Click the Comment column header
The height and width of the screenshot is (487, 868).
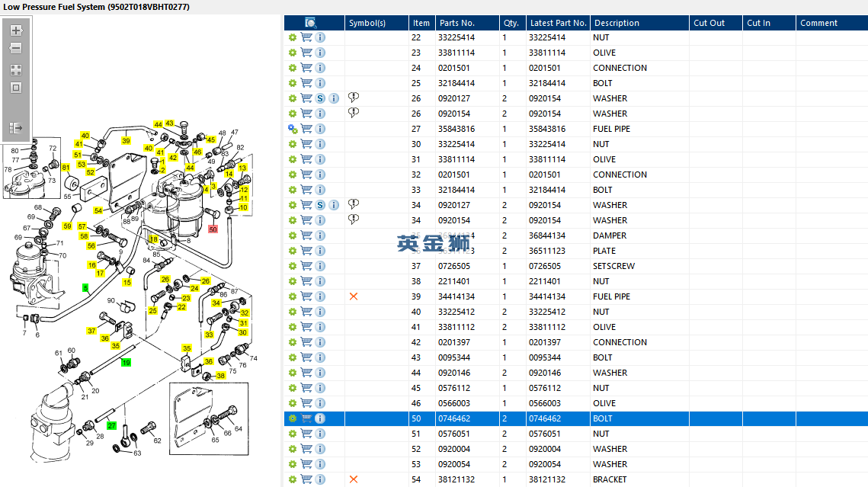[818, 23]
